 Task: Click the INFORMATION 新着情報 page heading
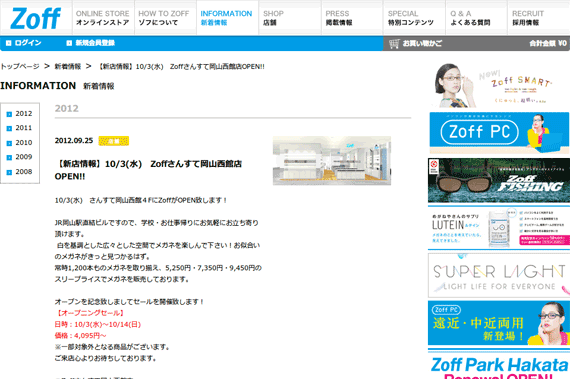coord(57,86)
